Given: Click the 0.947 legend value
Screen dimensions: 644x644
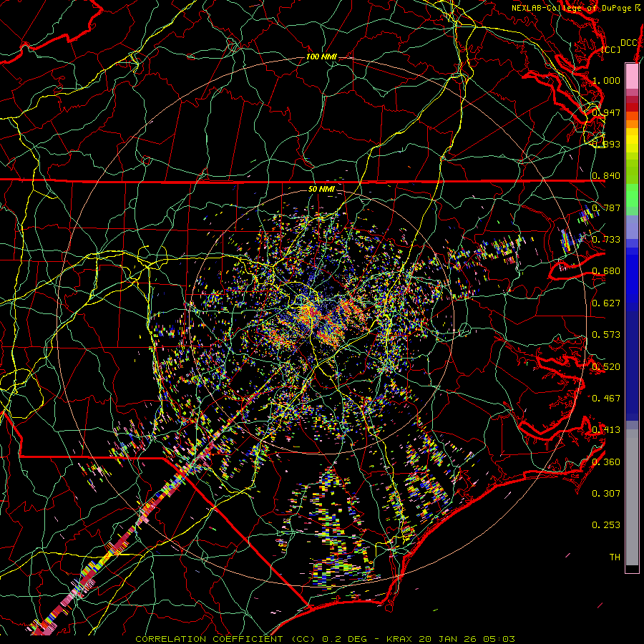Looking at the screenshot, I should [606, 112].
